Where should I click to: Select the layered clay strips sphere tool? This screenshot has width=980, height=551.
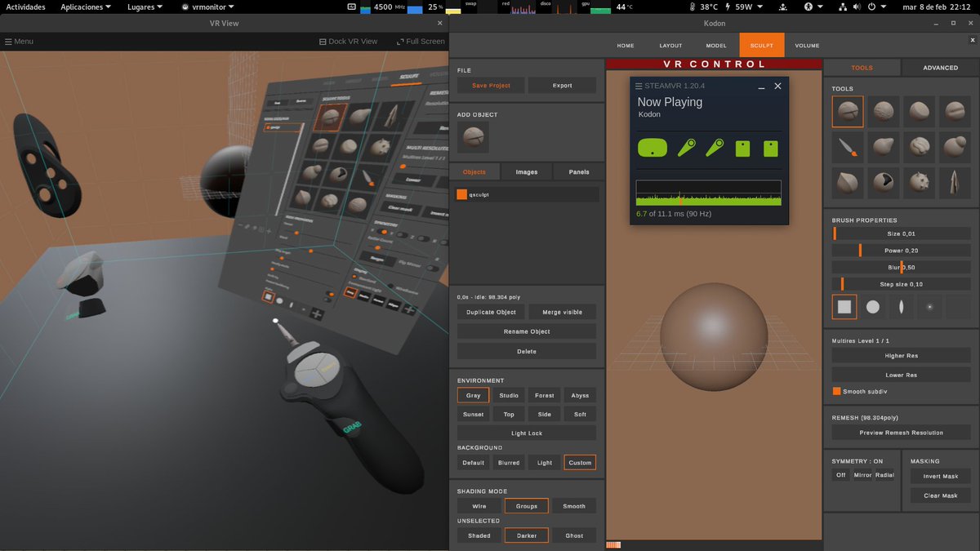tap(920, 147)
